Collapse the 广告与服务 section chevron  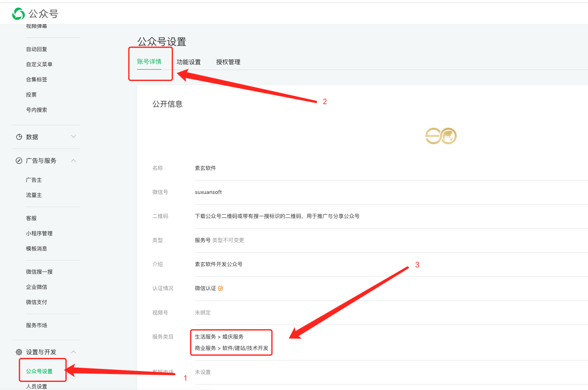pos(73,161)
